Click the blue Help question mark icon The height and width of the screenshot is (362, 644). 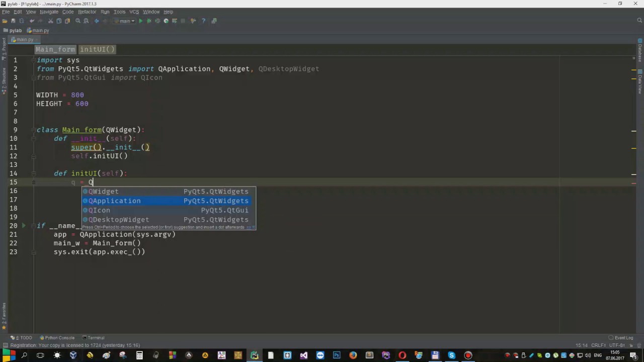(203, 21)
